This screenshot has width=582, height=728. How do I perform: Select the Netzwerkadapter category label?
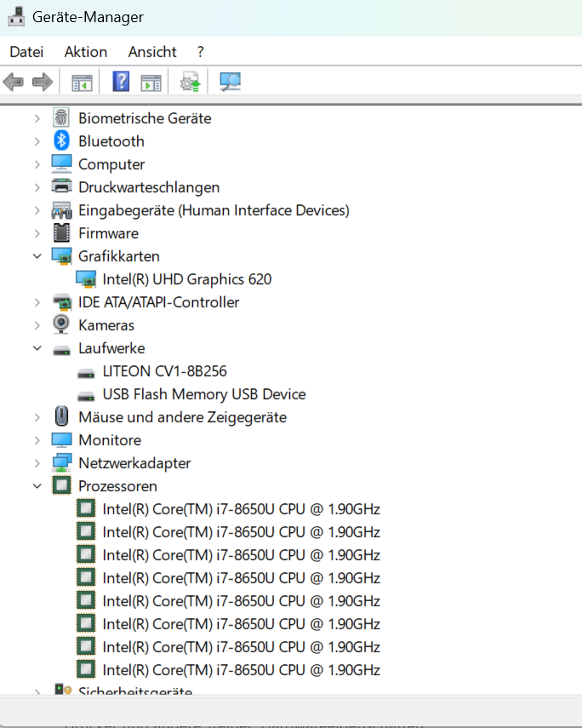(134, 463)
